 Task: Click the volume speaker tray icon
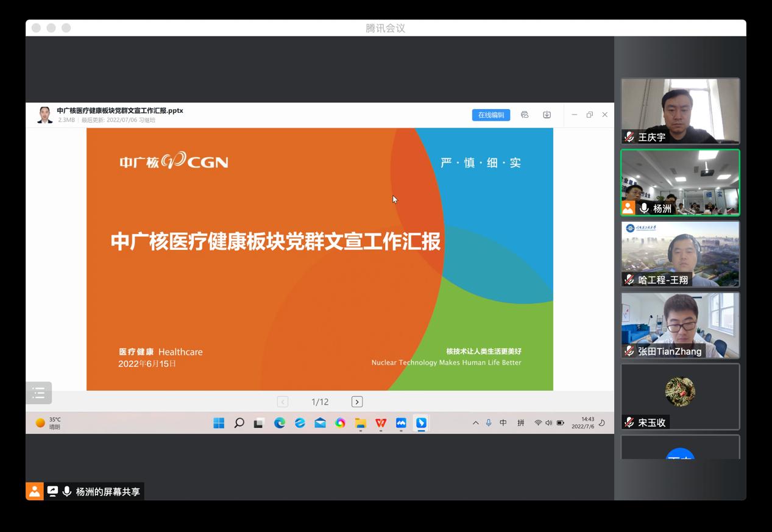point(548,423)
